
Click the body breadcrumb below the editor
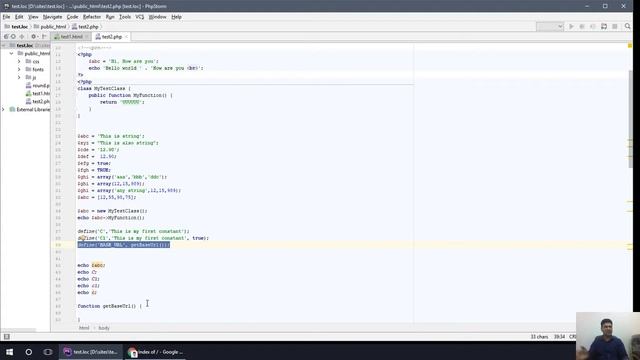[x=104, y=328]
